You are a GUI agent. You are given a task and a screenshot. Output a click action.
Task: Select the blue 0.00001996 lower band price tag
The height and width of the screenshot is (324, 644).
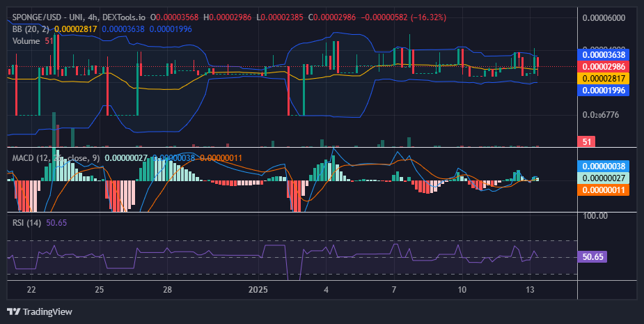tap(604, 91)
